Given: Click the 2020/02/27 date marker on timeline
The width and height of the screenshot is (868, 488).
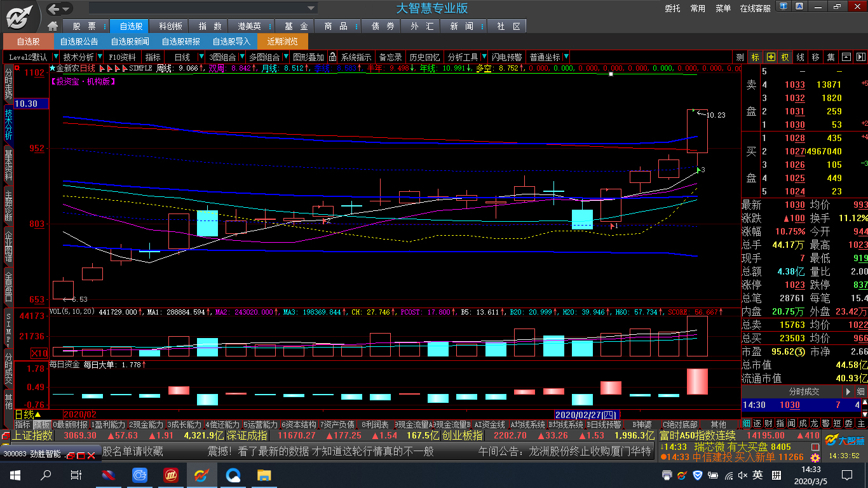Looking at the screenshot, I should pos(588,414).
